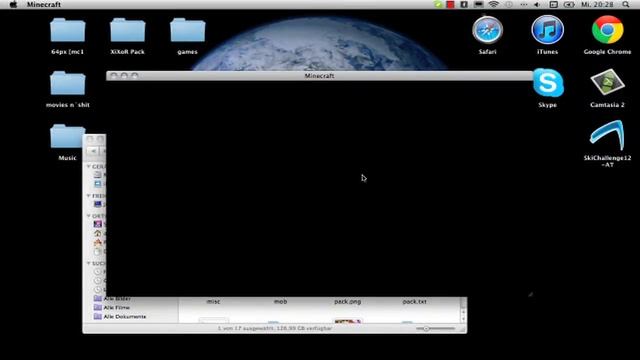This screenshot has width=640, height=360.
Task: Select the XiXoR Pack desktop folder
Action: tap(127, 30)
